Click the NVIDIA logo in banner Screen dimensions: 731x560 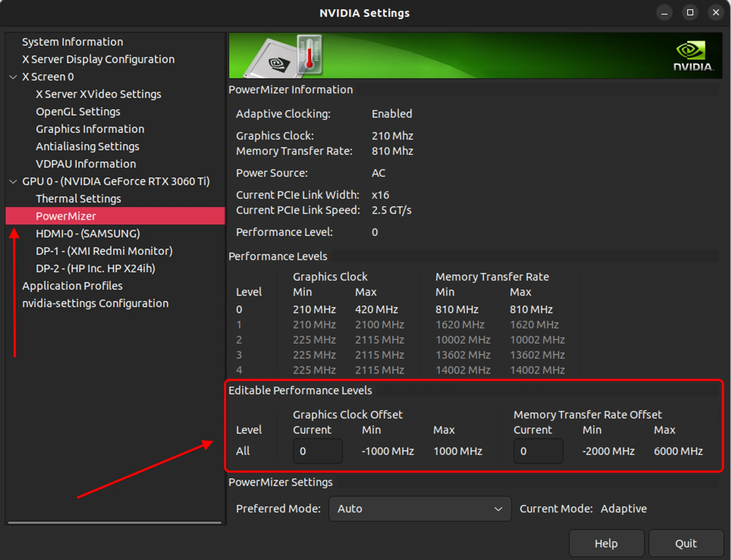pyautogui.click(x=692, y=56)
